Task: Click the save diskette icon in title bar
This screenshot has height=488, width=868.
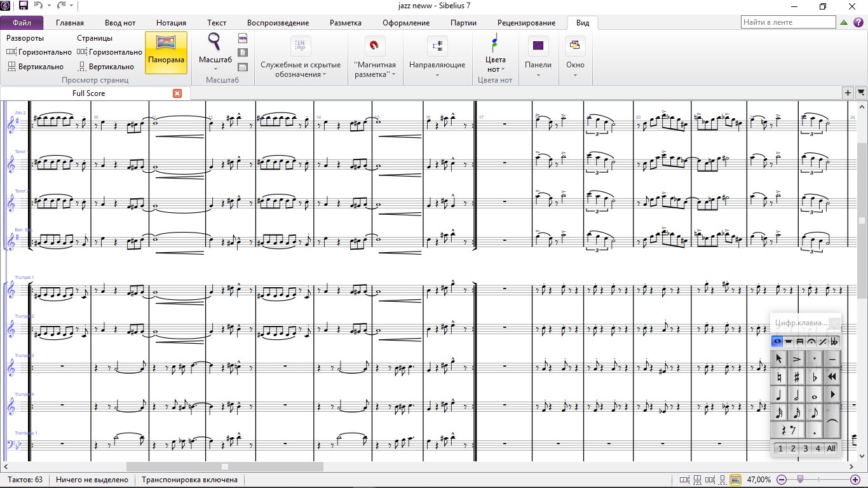Action: tap(24, 6)
